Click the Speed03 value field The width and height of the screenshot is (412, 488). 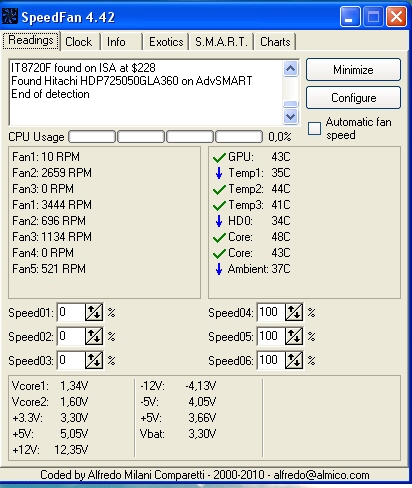click(x=71, y=360)
